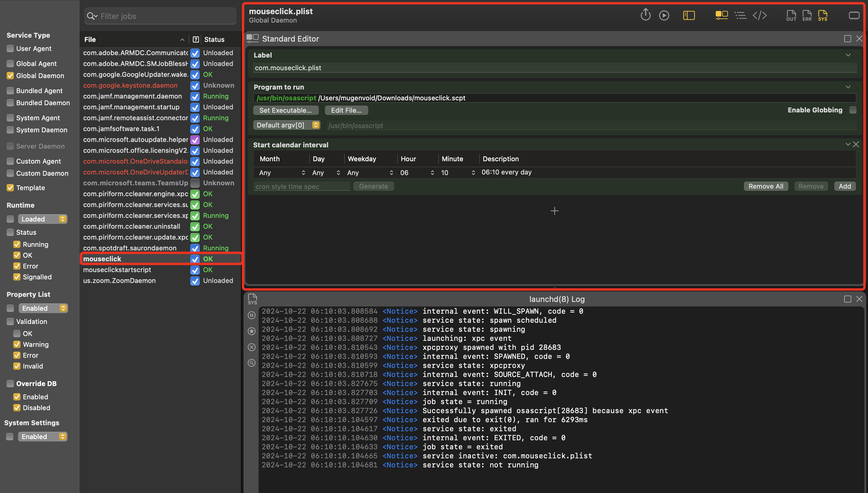Check the com.microsoft.teams.TeamsUp enable box
868x493 pixels.
(x=195, y=183)
